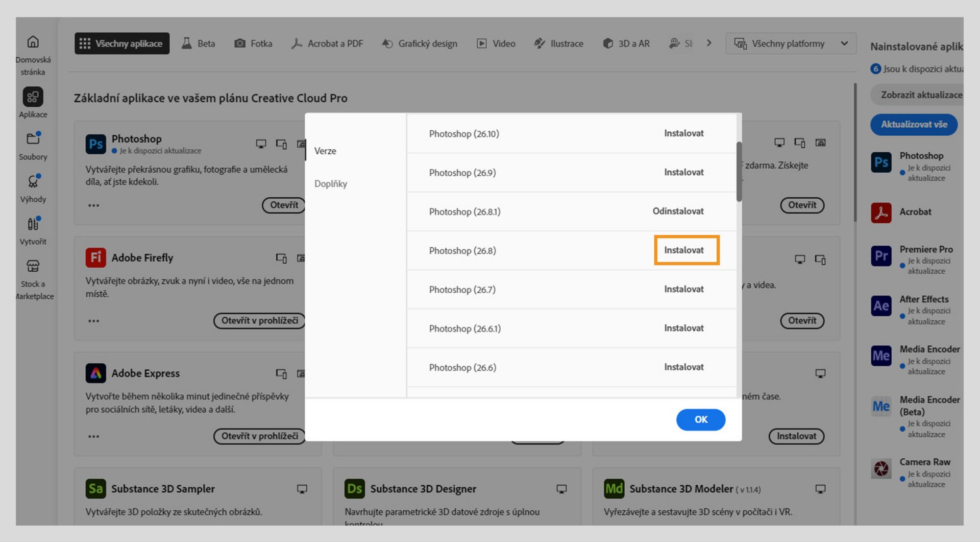Viewport: 980px width, 542px height.
Task: Click the versions list scrollbar in dialog
Action: coord(739,172)
